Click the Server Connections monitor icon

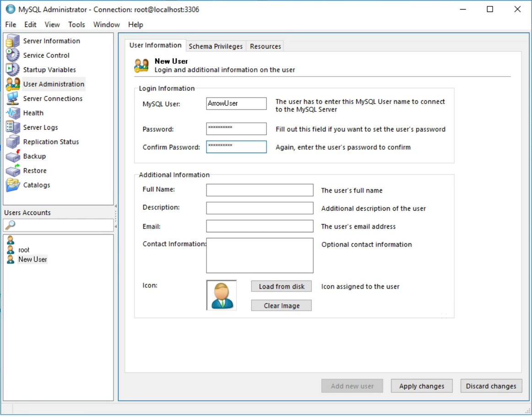[12, 98]
